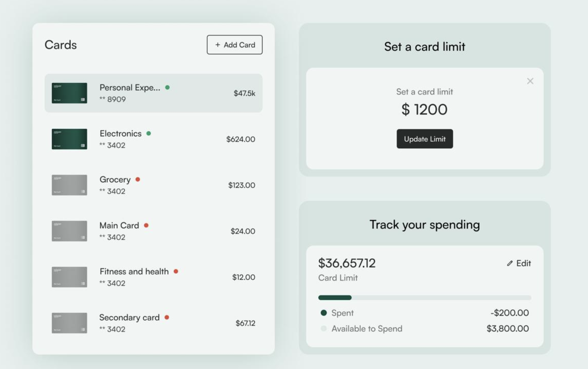Select the Fitness and health card

coord(154,277)
